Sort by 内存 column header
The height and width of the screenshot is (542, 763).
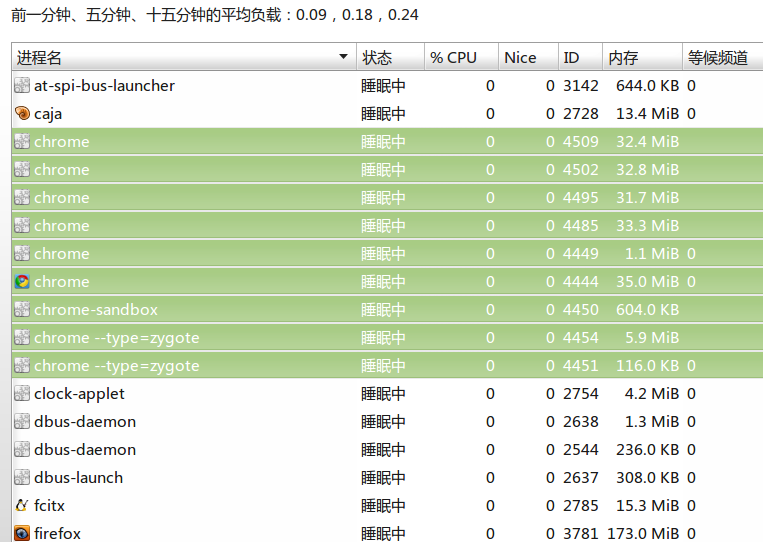pos(642,57)
